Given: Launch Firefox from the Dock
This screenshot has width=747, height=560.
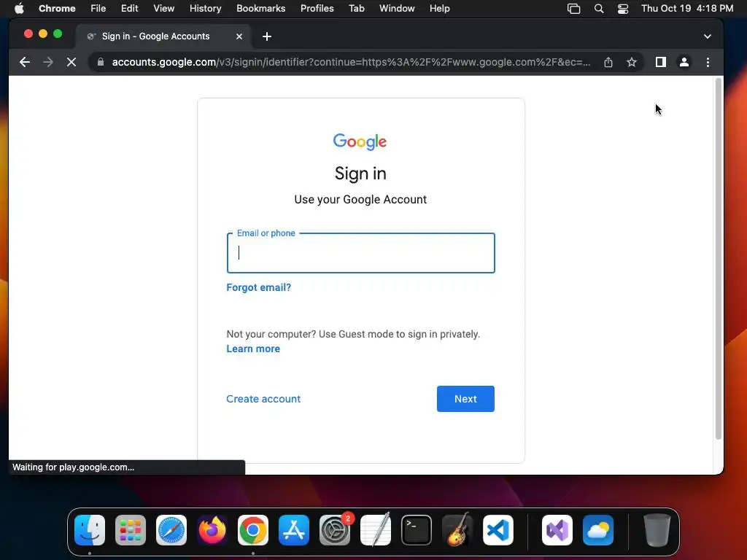Looking at the screenshot, I should click(212, 530).
